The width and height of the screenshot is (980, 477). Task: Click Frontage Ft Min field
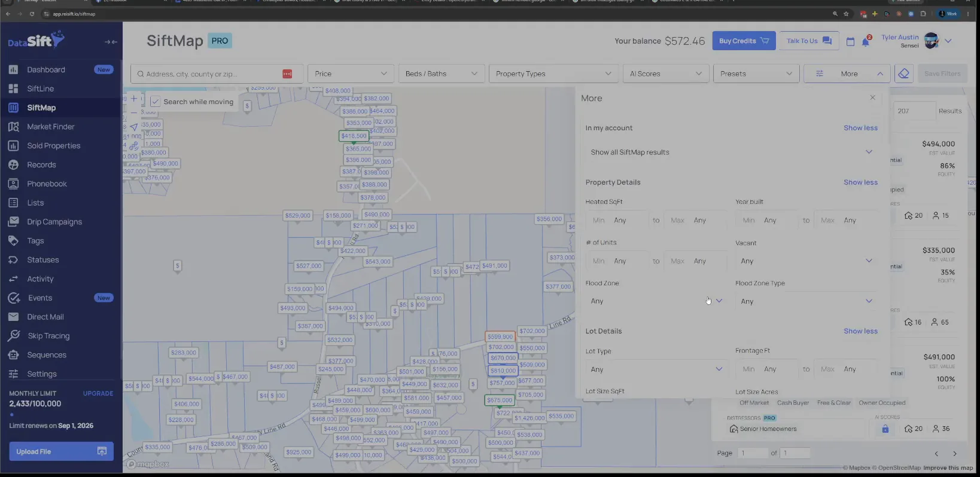(x=768, y=369)
